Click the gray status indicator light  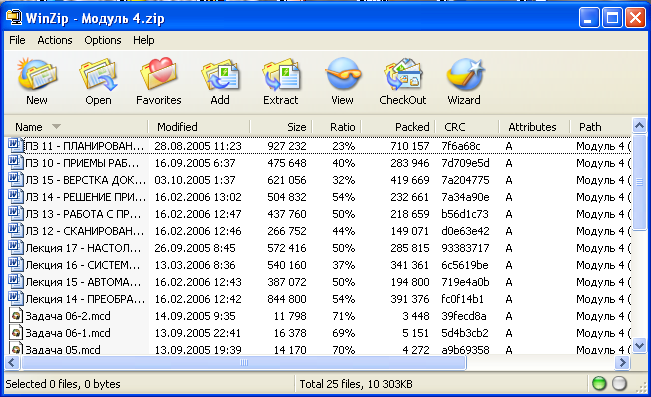[619, 383]
